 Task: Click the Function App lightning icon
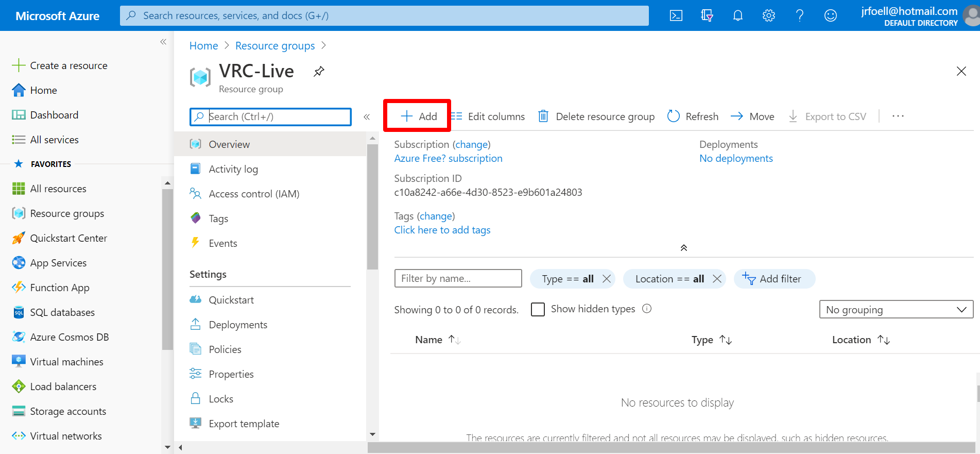[19, 288]
